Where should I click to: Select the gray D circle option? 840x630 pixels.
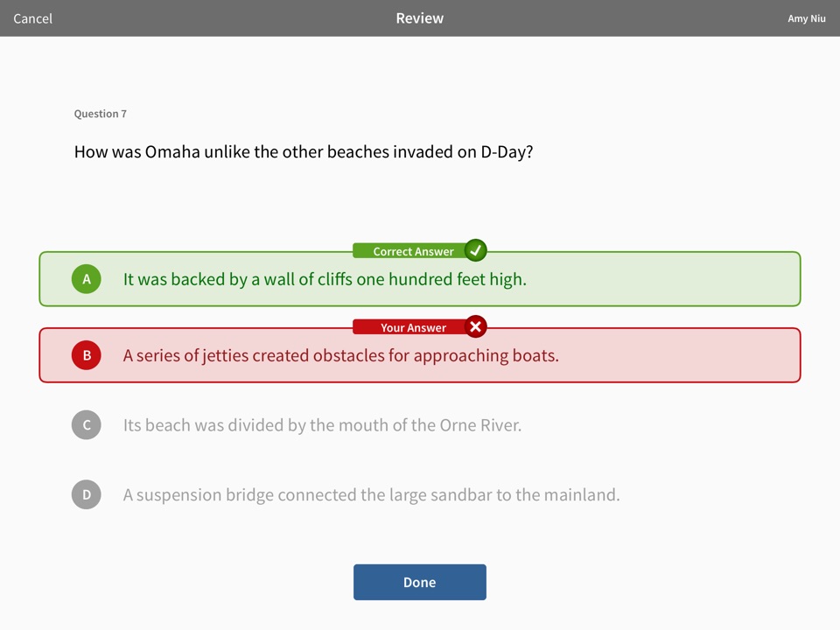pos(87,494)
